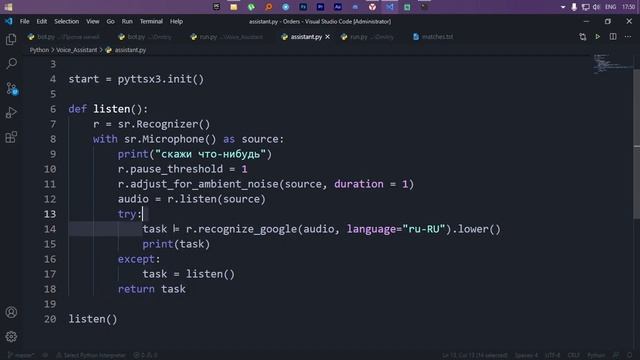Screen dimensions: 640x360
Task: Switch the ENG input language
Action: pyautogui.click(x=611, y=7)
